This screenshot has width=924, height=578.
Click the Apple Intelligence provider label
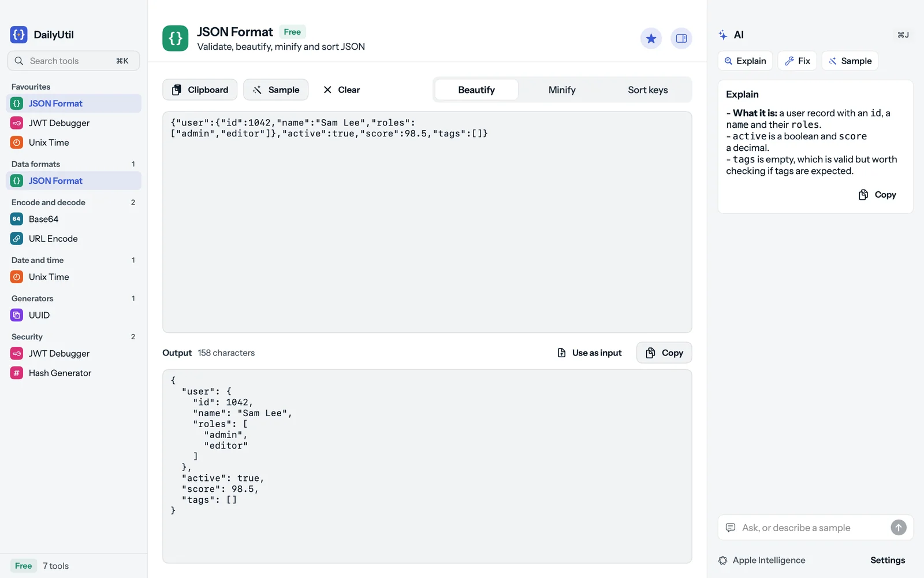pos(769,560)
